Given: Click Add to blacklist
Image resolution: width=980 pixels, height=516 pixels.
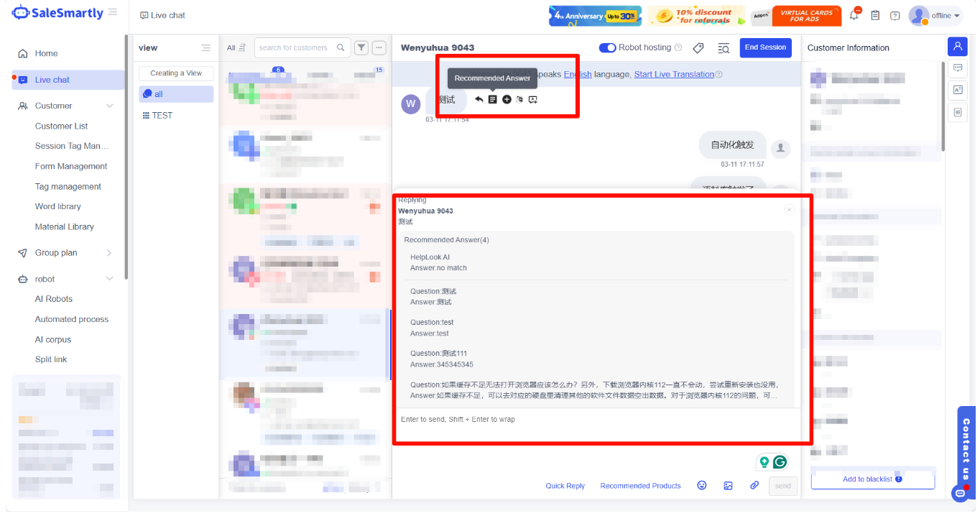Looking at the screenshot, I should (873, 479).
